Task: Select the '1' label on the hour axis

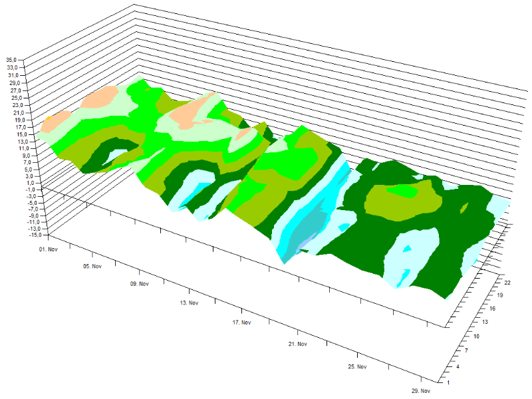Action: pyautogui.click(x=448, y=383)
